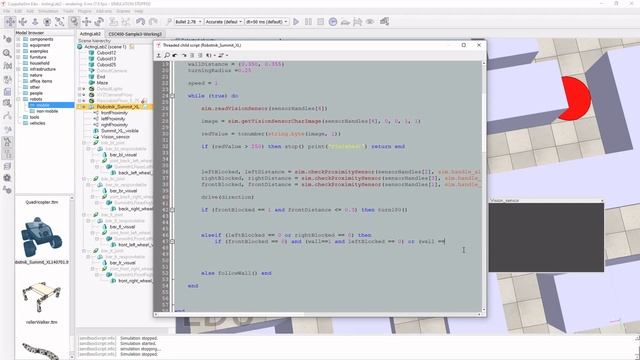Select Maze object in scene hierarchy
The width and height of the screenshot is (640, 360).
[102, 82]
